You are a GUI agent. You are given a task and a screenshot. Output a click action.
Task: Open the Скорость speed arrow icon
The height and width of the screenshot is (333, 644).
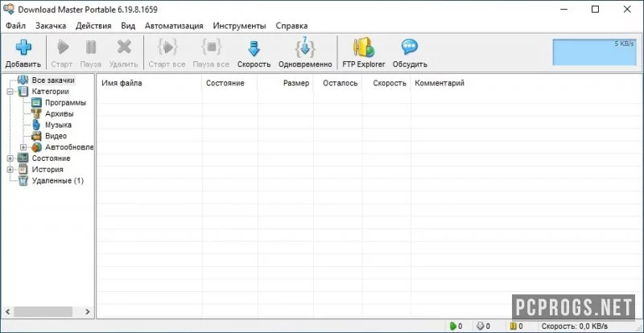coord(254,48)
